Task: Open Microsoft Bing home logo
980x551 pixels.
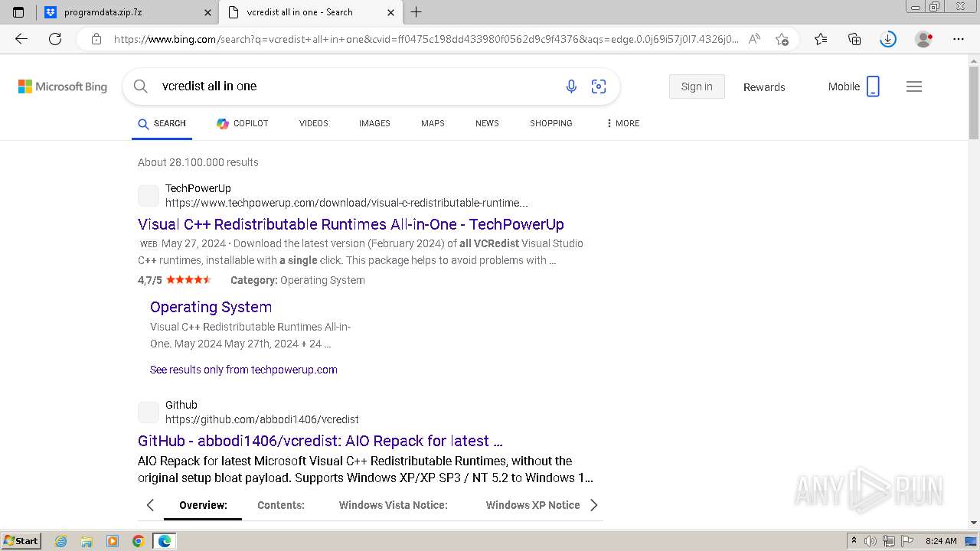Action: point(63,86)
